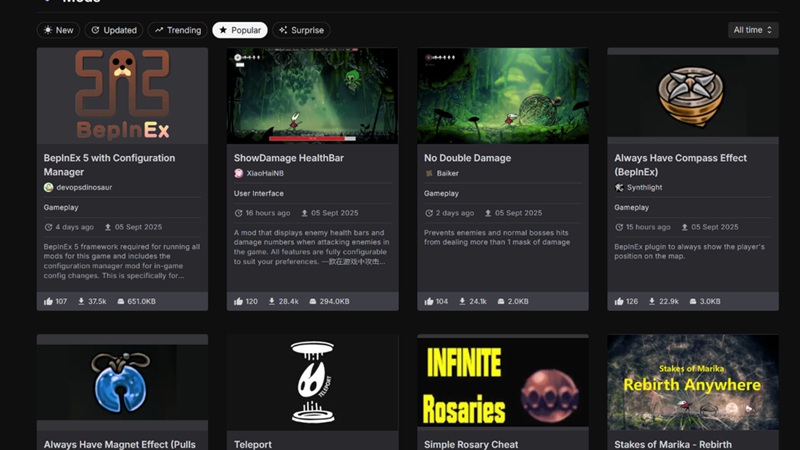Click the thumbs-up icon on BepInEx 5 card

[48, 301]
